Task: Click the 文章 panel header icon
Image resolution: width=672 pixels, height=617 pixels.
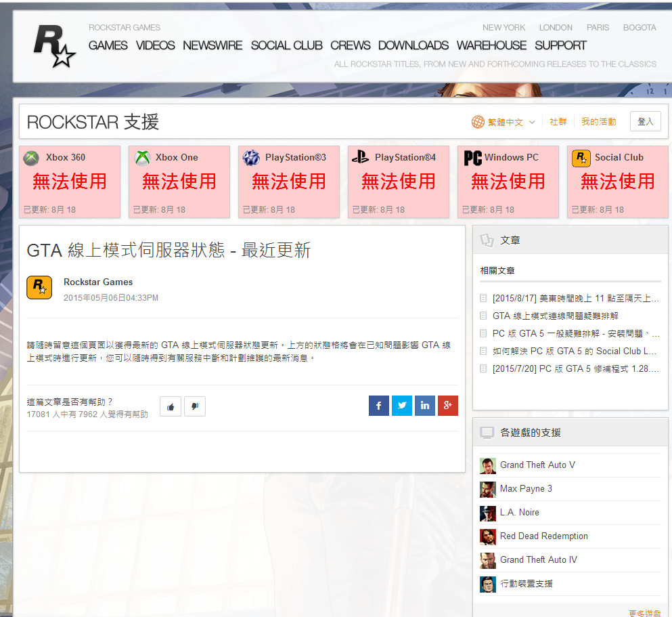Action: pos(487,240)
